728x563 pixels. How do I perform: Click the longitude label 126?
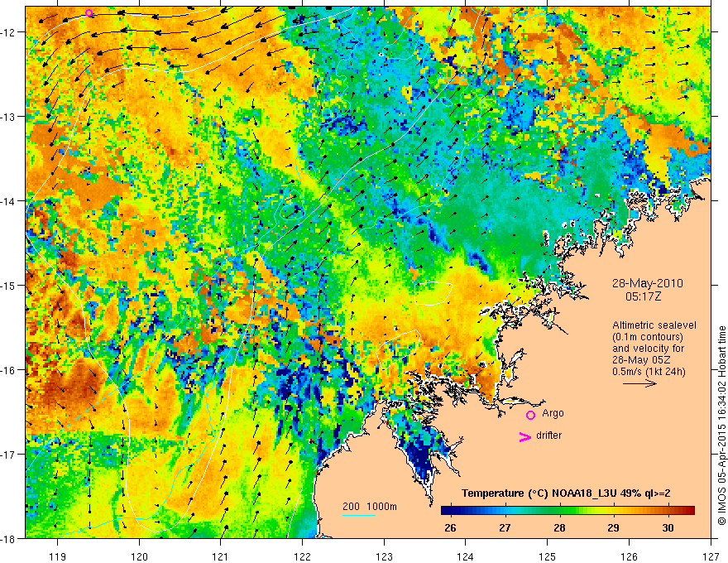coord(629,556)
